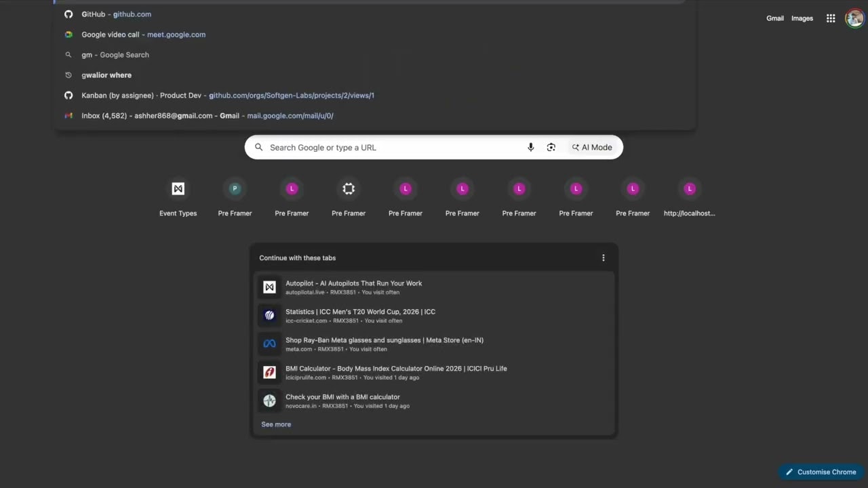868x488 pixels.
Task: Open the Gmail link
Action: pyautogui.click(x=775, y=18)
